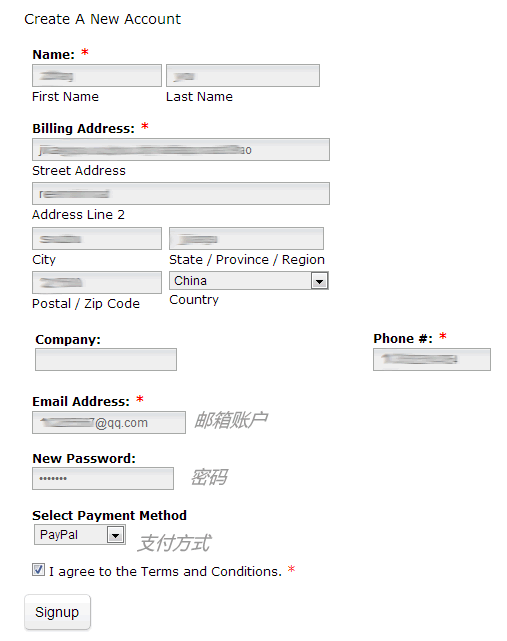Click the payment method dropdown arrow
507x641 pixels.
[x=116, y=535]
